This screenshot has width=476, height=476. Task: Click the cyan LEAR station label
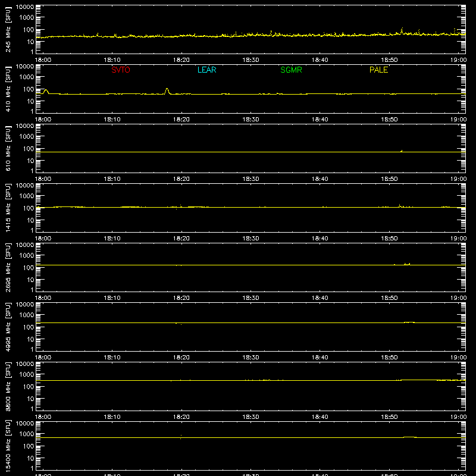[206, 70]
